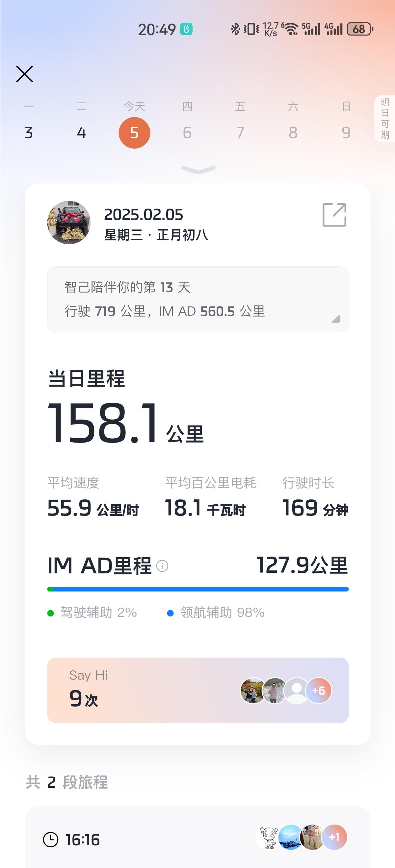Viewport: 395px width, 868px height.
Task: Open the car profile photo
Action: [x=69, y=222]
